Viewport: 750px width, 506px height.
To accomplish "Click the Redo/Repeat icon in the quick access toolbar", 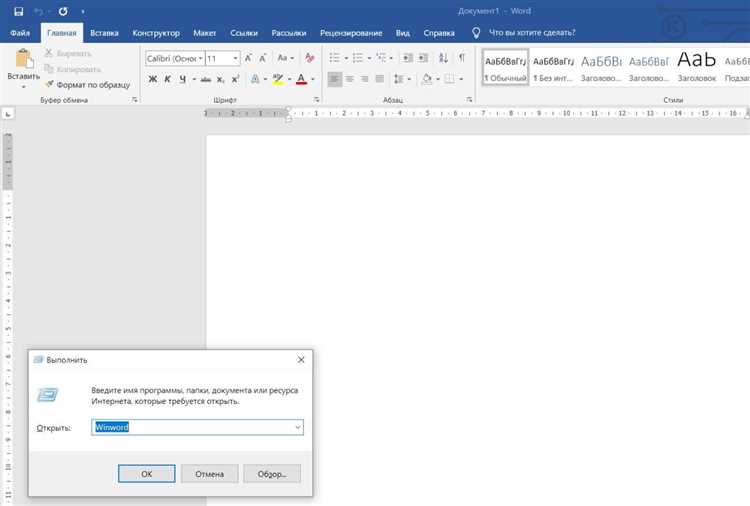I will [x=63, y=11].
